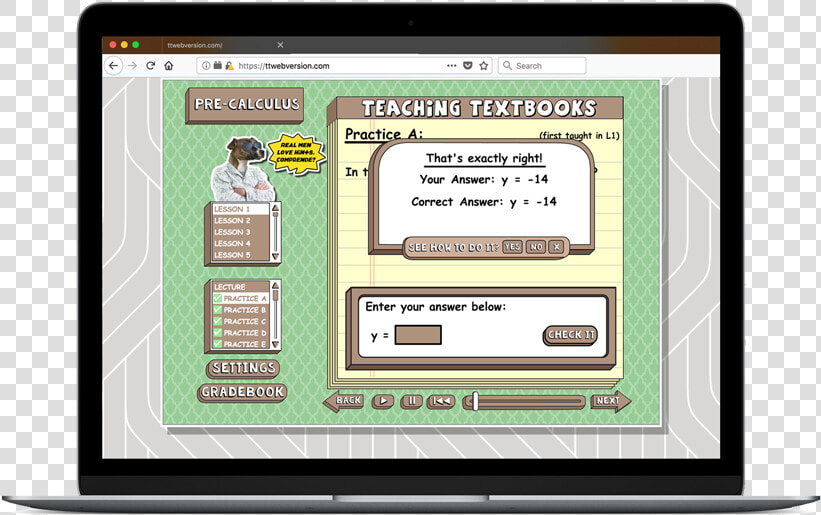Select LESSON 2 in lesson list
Image resolution: width=821 pixels, height=515 pixels.
point(240,221)
